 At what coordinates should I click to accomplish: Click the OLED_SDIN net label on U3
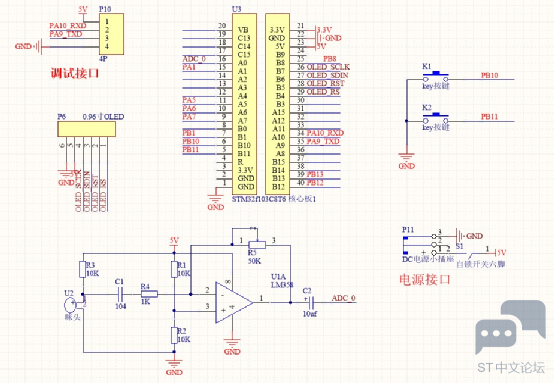327,75
